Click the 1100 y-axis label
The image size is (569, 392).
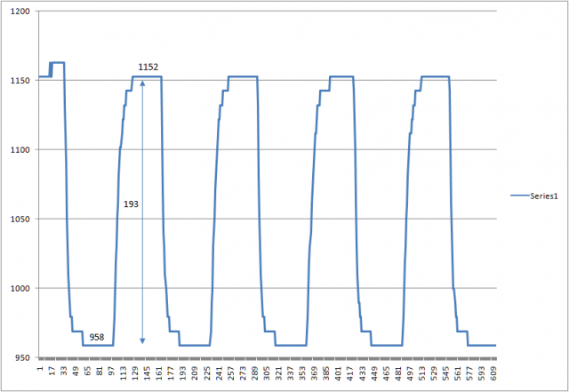coord(20,149)
